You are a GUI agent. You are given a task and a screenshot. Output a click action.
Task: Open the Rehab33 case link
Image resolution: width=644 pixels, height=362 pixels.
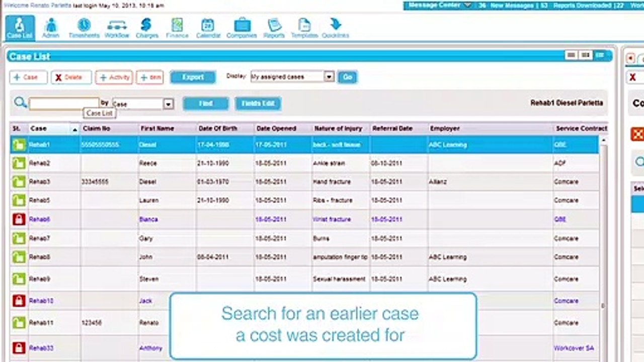tap(41, 348)
